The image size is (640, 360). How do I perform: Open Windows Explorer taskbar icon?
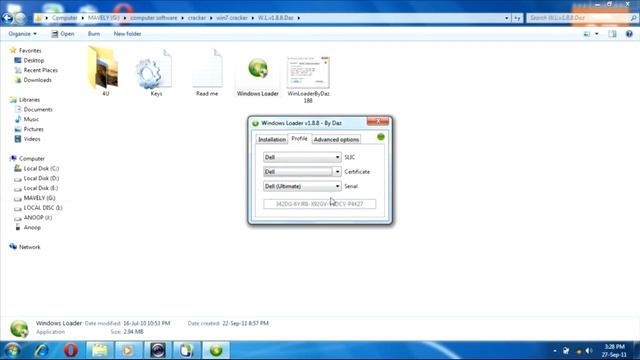point(100,350)
